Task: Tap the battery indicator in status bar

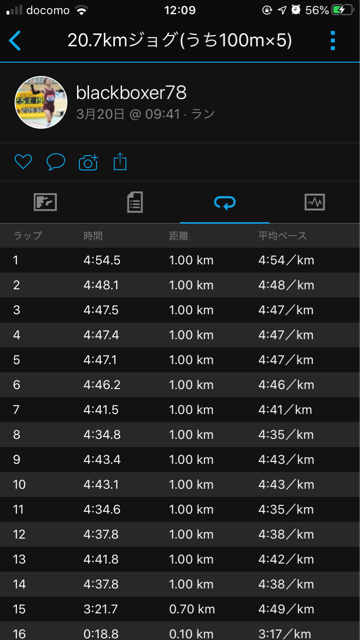Action: pos(342,10)
